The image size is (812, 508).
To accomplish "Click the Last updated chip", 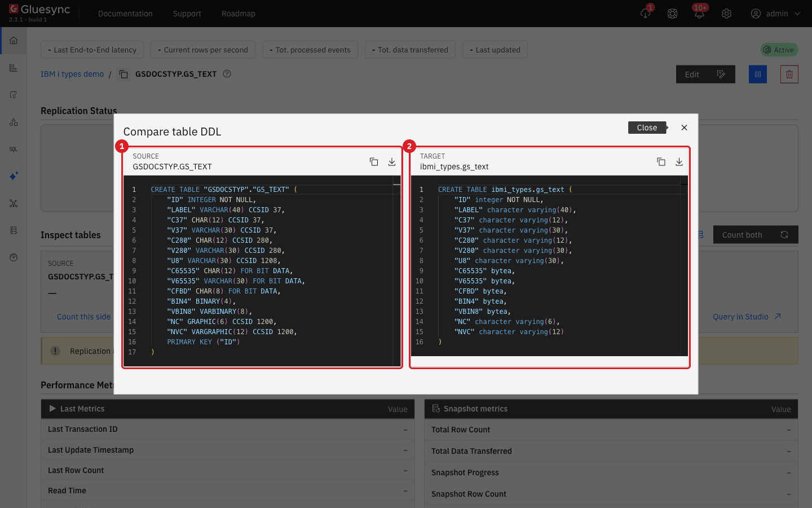I will [x=495, y=50].
